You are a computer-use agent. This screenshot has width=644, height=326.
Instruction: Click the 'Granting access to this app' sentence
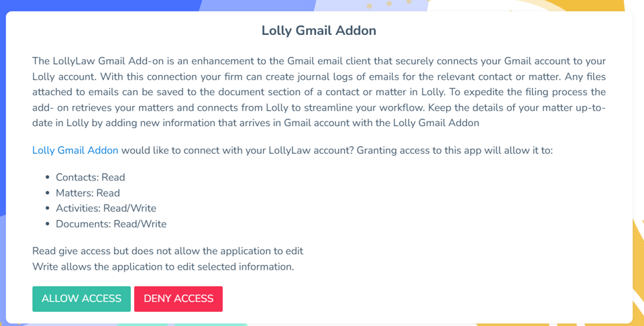coord(455,150)
